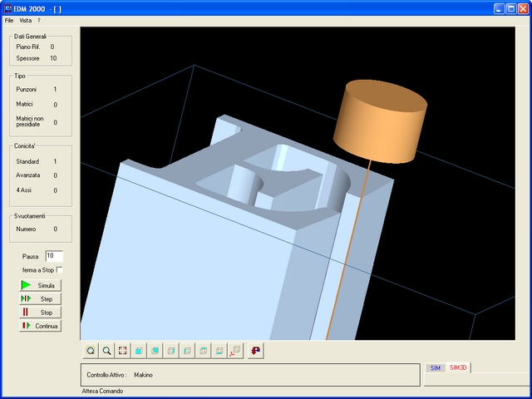Click the Attesa Comando status text
This screenshot has width=532, height=399.
pos(102,392)
